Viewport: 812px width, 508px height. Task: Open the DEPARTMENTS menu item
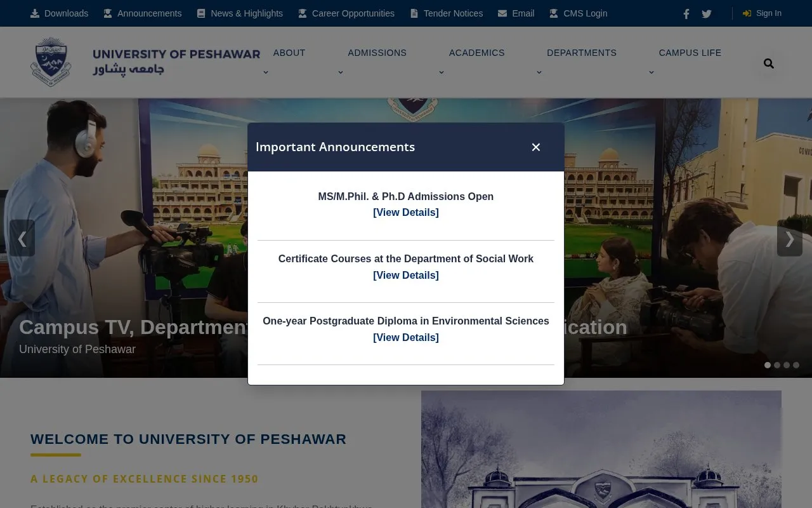coord(582,53)
